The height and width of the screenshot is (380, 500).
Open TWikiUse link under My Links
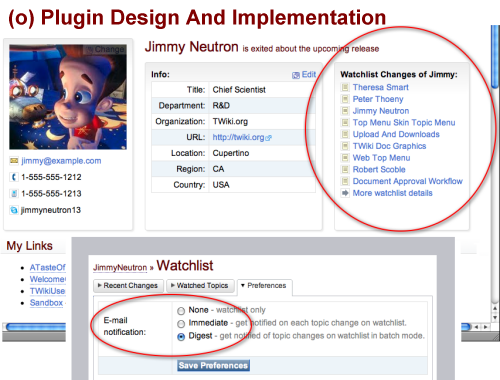(47, 291)
